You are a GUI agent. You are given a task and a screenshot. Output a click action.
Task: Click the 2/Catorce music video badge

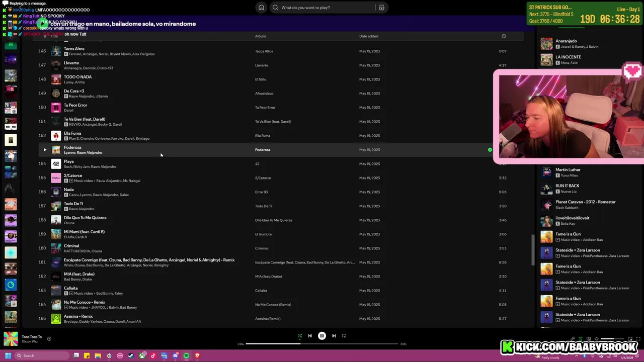coord(71,180)
